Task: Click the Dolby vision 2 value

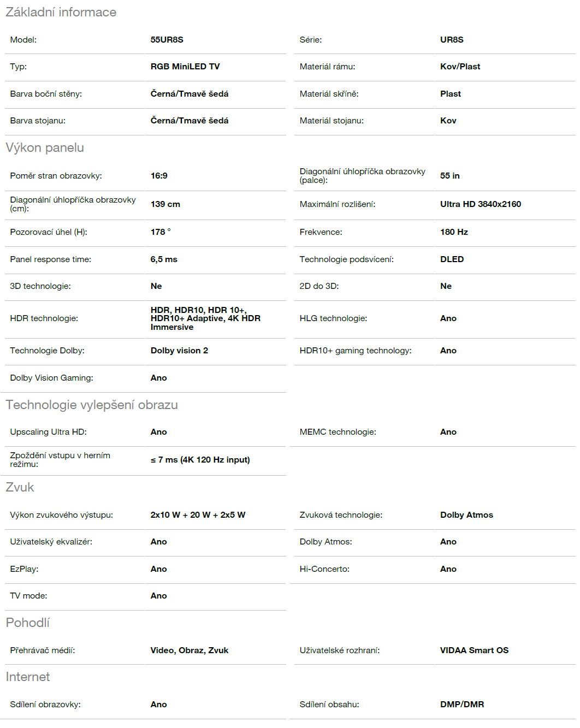Action: (x=179, y=351)
